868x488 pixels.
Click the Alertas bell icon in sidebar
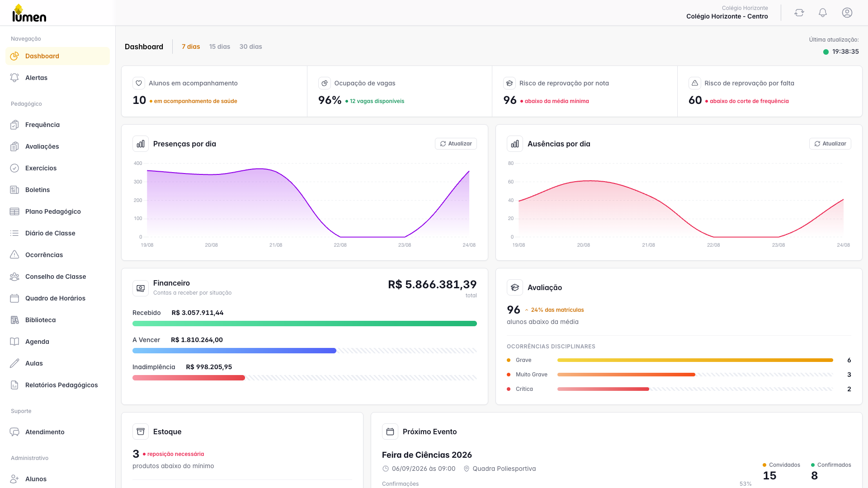click(14, 78)
